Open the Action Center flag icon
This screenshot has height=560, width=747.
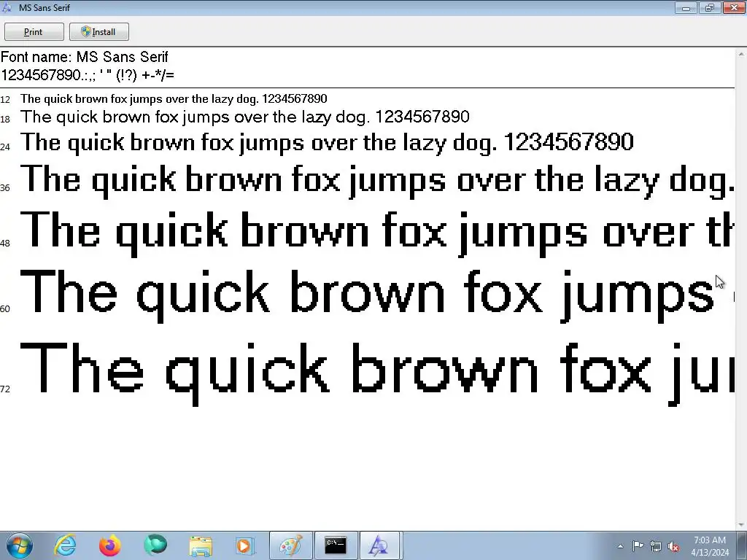(638, 546)
